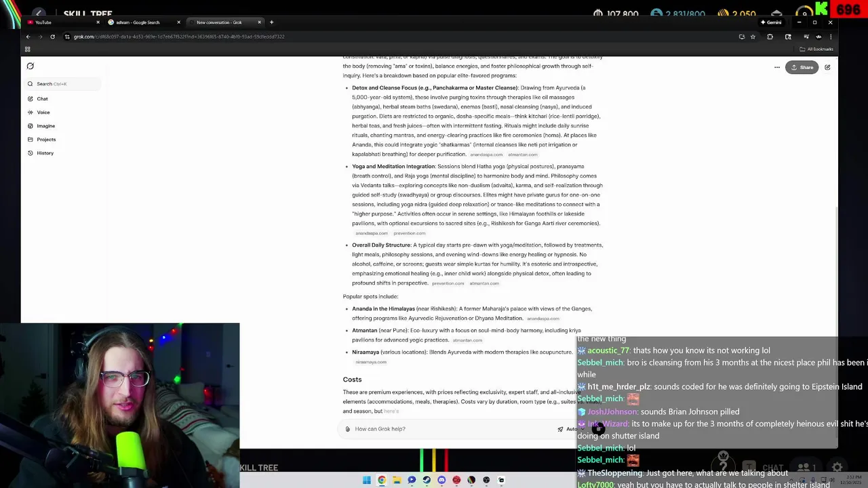
Task: Open a new browser tab
Action: [x=271, y=22]
